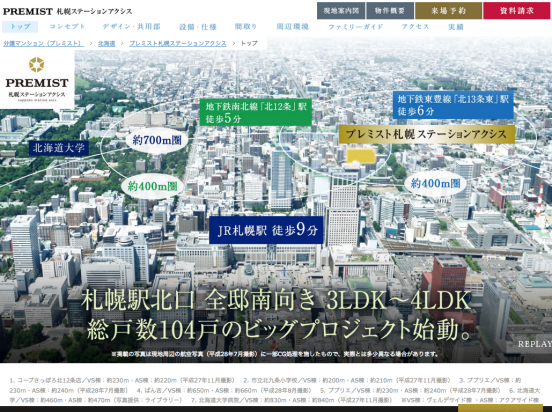Click the ※掲載の写真 disclaimer note

275,354
